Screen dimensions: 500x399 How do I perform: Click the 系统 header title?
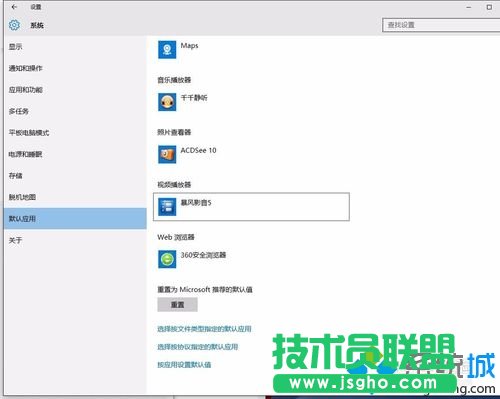point(37,25)
